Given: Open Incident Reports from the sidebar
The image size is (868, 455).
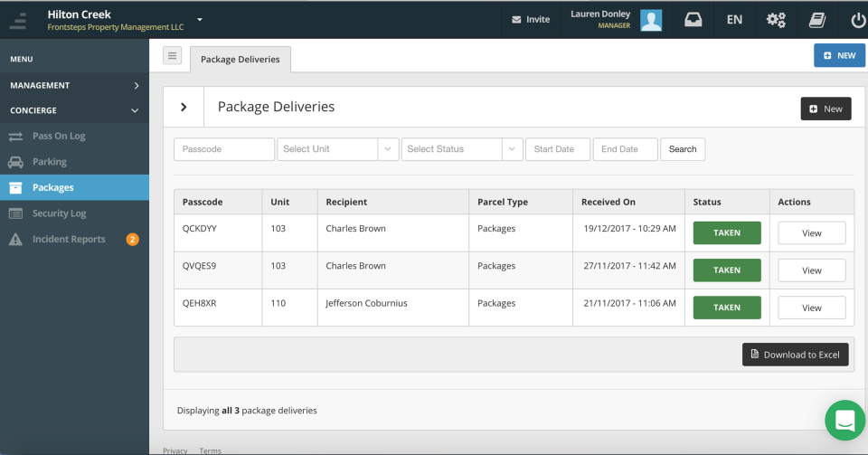Looking at the screenshot, I should [x=69, y=240].
